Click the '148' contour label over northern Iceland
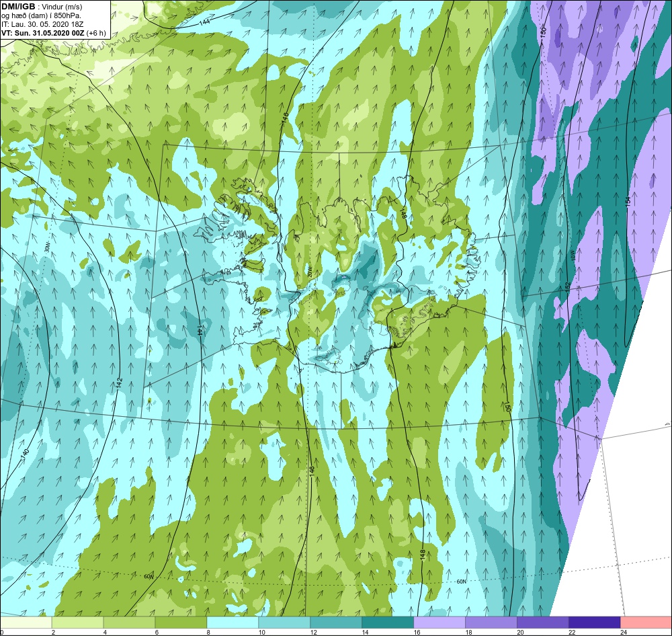 [x=403, y=214]
